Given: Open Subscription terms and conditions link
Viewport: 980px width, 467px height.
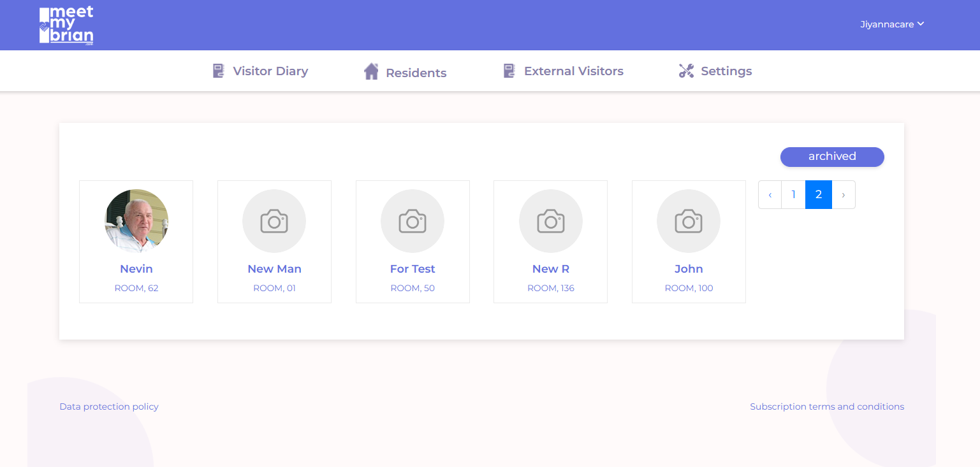Looking at the screenshot, I should [827, 406].
